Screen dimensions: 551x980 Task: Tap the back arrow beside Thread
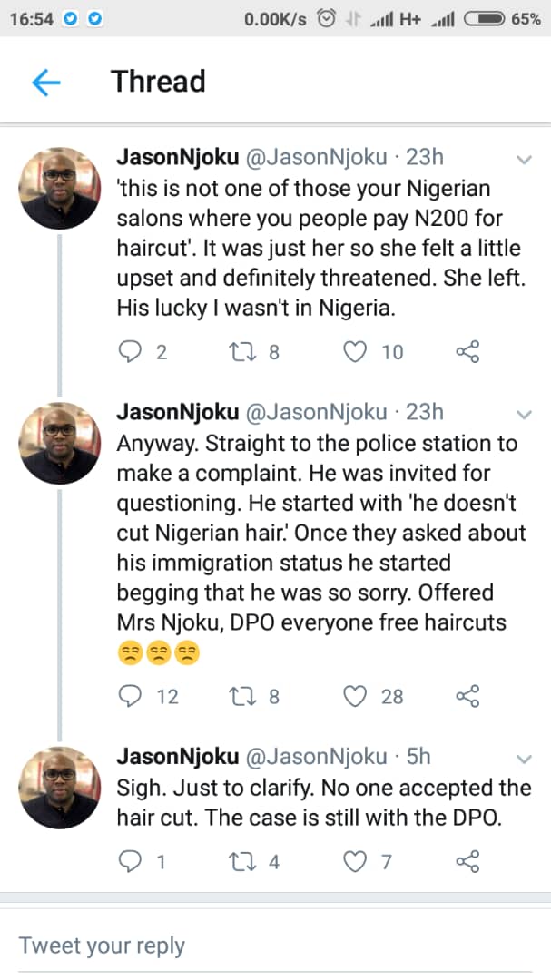tap(45, 83)
